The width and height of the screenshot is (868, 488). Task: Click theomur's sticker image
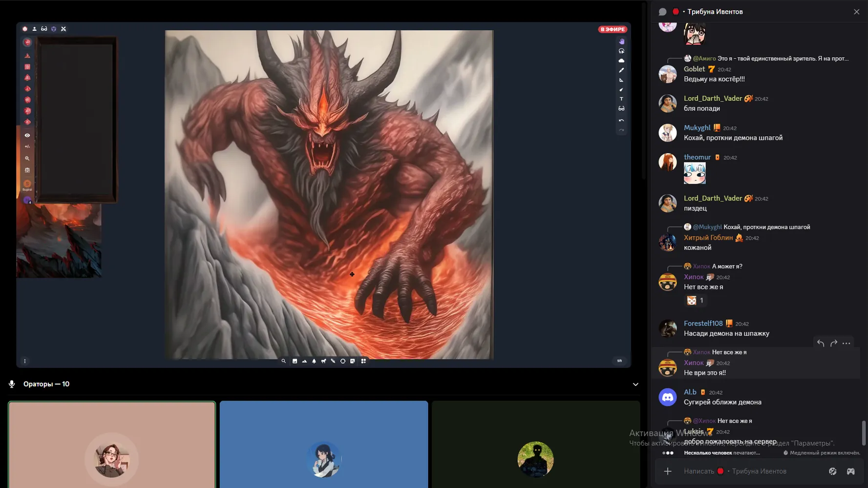[695, 173]
